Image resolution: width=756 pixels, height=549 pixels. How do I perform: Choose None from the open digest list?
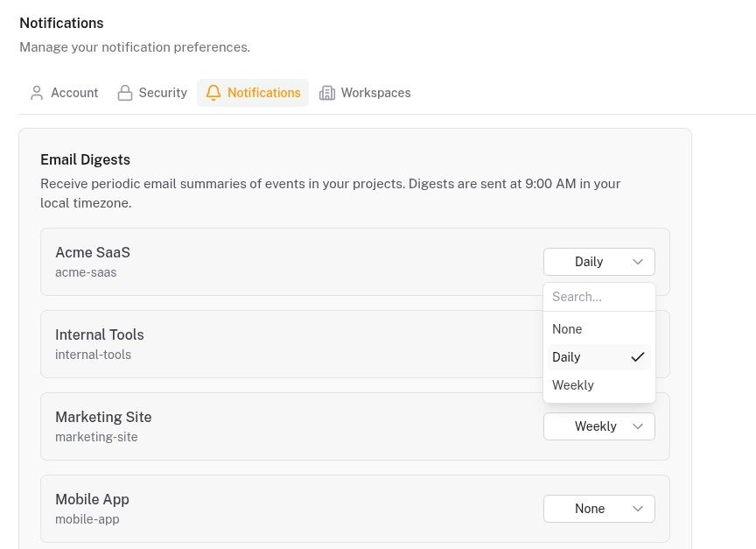coord(567,329)
